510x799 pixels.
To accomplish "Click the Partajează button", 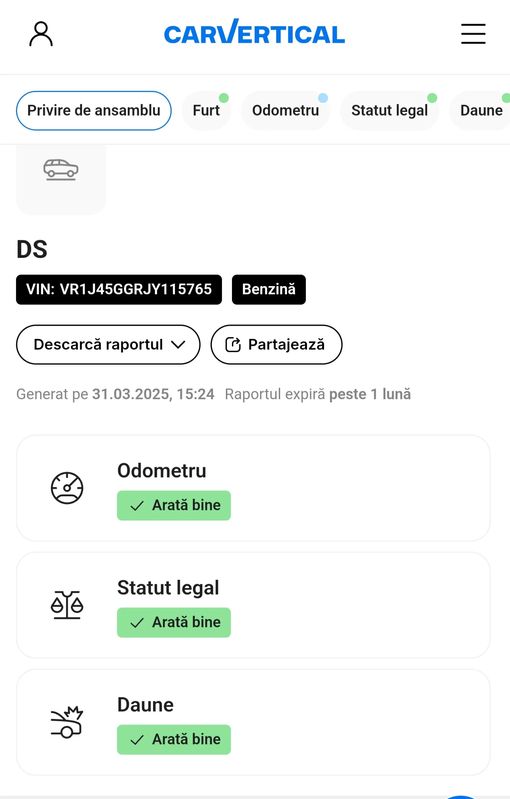I will (x=276, y=344).
